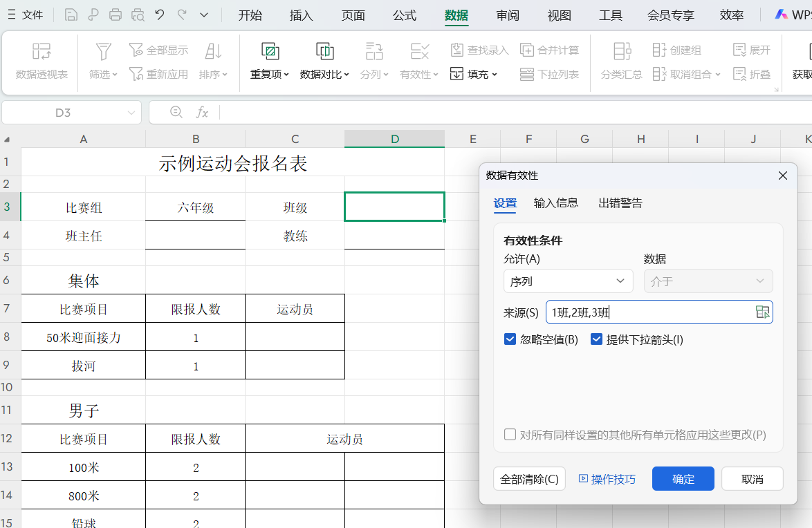Screen dimensions: 812x528
Task: Click the 全部清除 button
Action: click(x=529, y=479)
